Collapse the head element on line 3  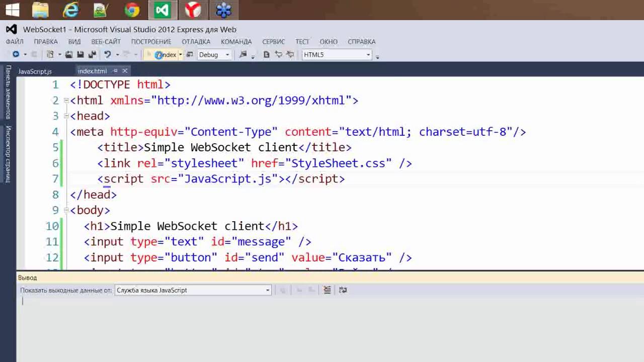(x=66, y=116)
